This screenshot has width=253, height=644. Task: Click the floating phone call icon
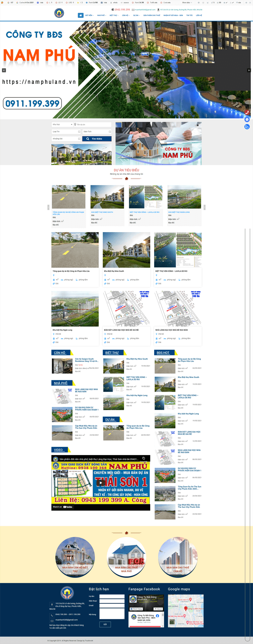[247, 112]
